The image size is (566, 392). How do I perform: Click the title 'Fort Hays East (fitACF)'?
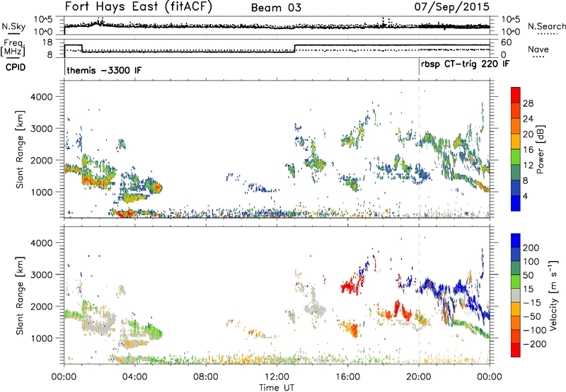coord(138,6)
